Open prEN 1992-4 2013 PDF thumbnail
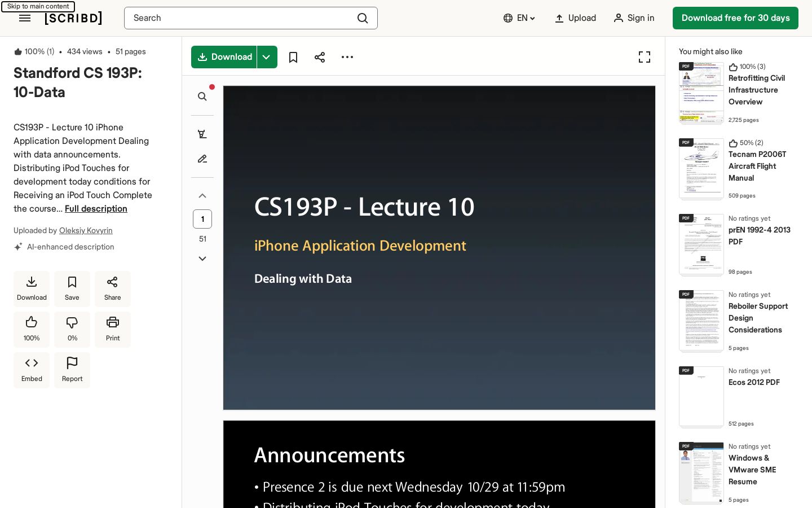 pyautogui.click(x=701, y=244)
